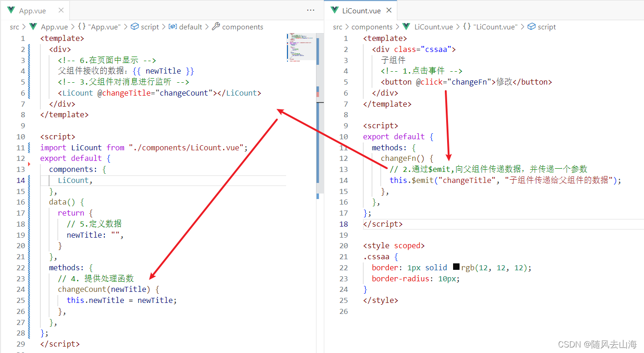Click the div class="cssaa" line
The image size is (644, 353).
pyautogui.click(x=414, y=49)
